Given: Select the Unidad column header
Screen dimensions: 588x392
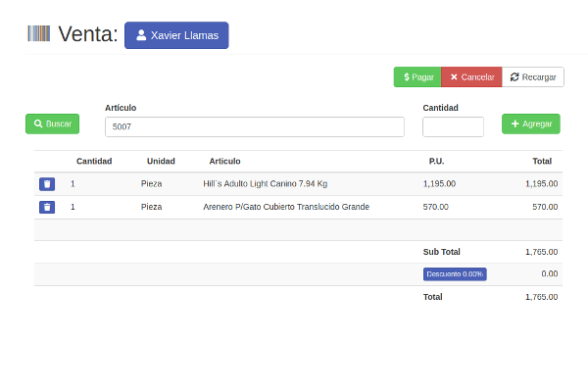Looking at the screenshot, I should 161,162.
